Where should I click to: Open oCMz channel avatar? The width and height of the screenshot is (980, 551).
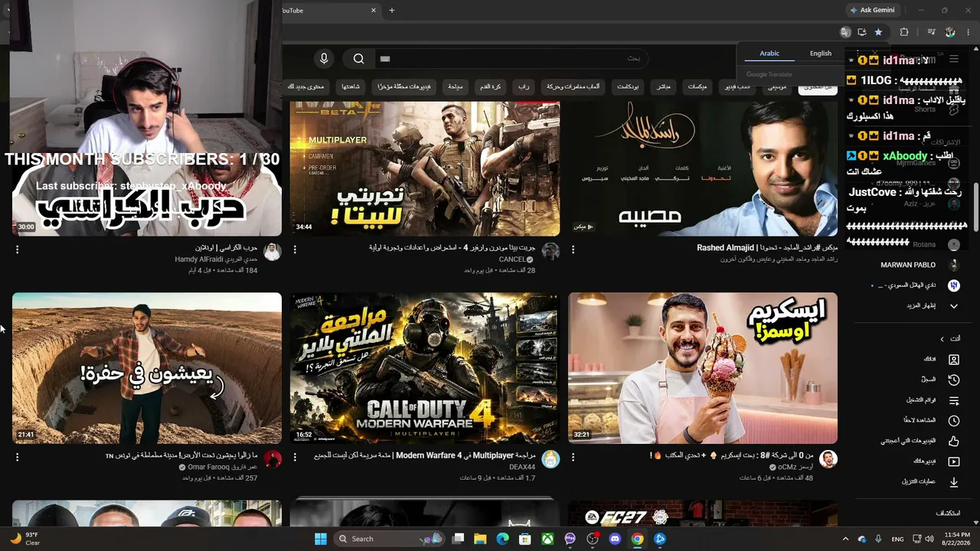coord(828,459)
